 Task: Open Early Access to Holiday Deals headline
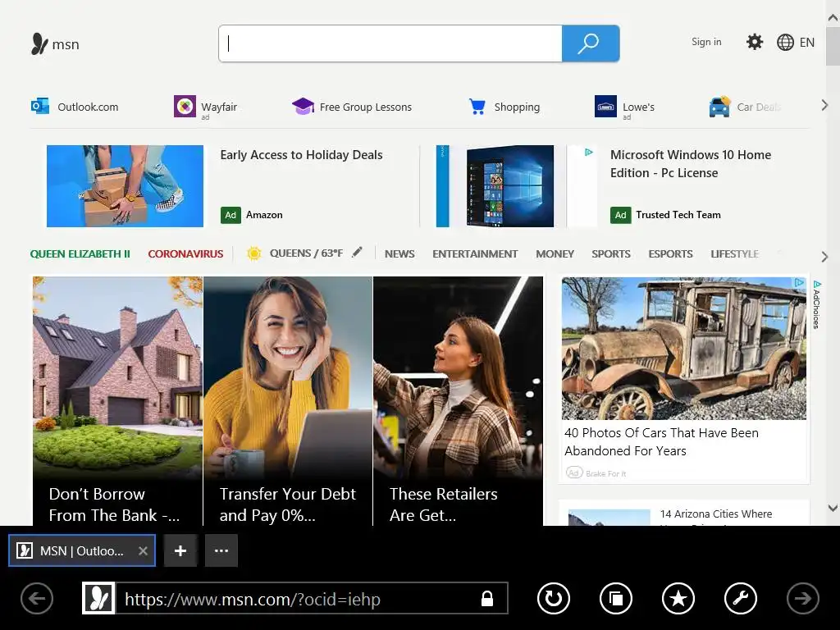click(301, 155)
